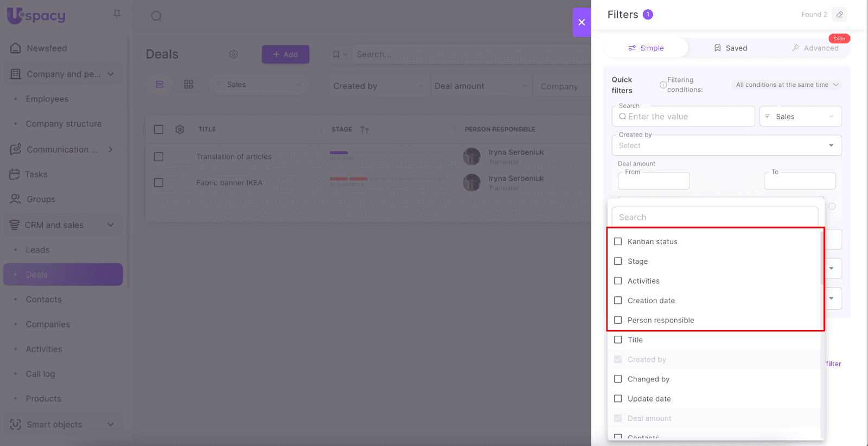Open Deals settings gear beside the heading

(233, 54)
